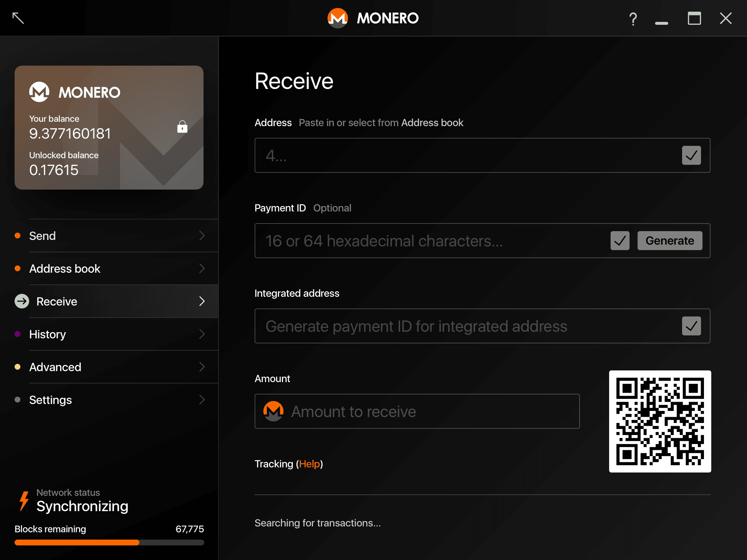
Task: Toggle the checkmark beside the Payment ID field
Action: (x=620, y=241)
